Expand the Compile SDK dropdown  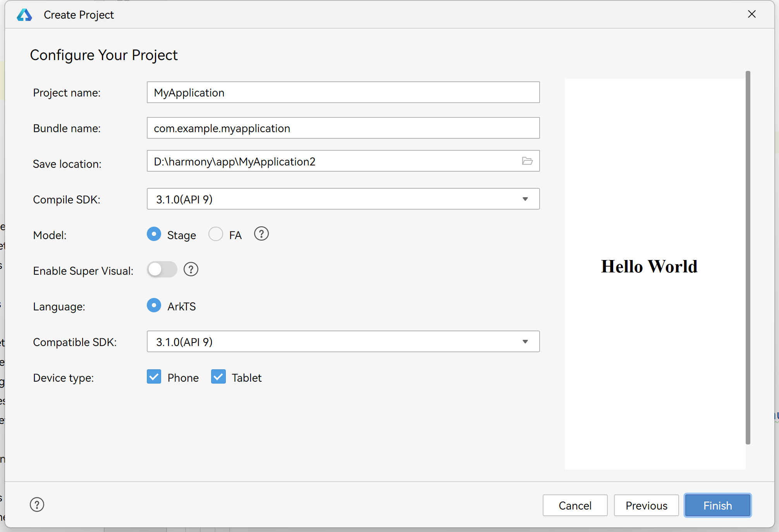[x=525, y=199]
